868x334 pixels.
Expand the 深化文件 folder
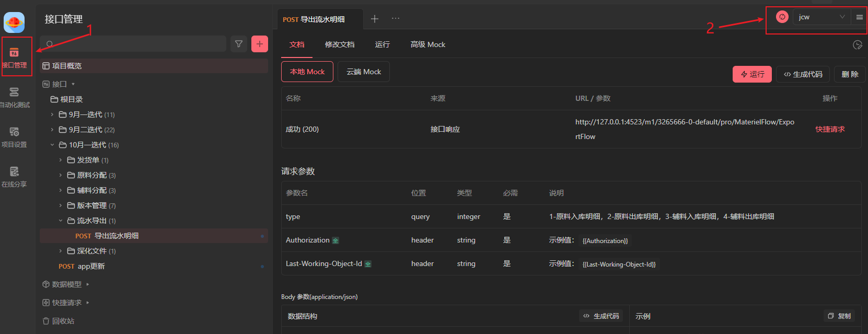pyautogui.click(x=61, y=251)
